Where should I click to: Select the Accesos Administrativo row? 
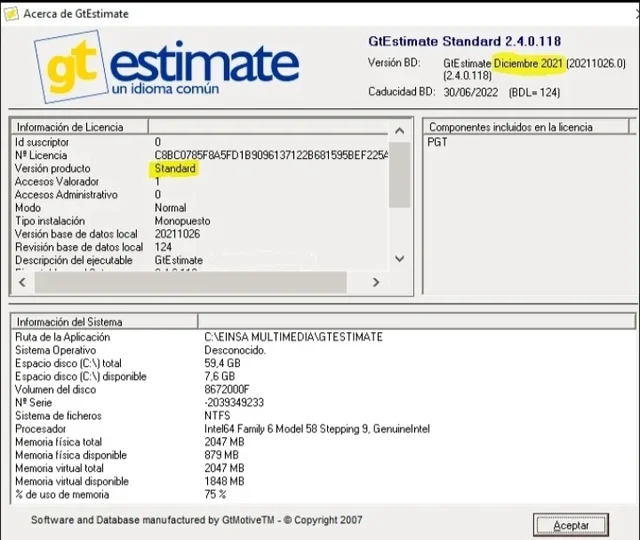pos(199,194)
